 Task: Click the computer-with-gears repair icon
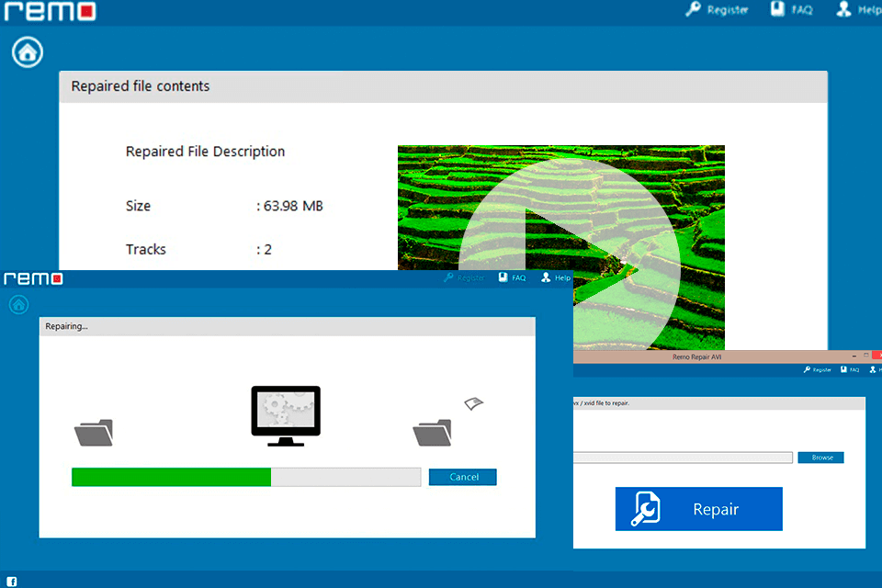(x=285, y=415)
